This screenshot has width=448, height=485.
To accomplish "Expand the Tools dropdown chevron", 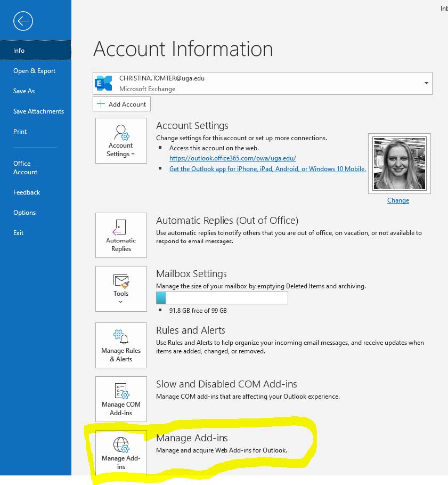I will [121, 301].
